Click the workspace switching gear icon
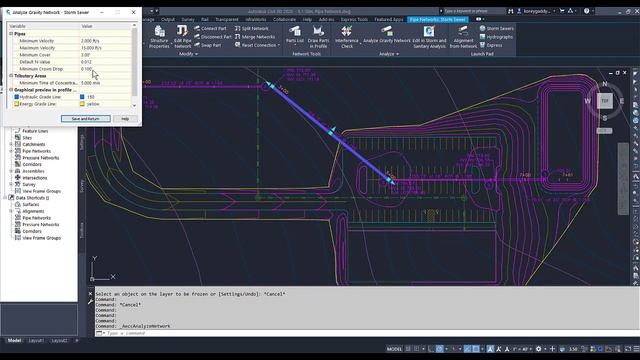Image resolution: width=640 pixels, height=360 pixels. (538, 349)
